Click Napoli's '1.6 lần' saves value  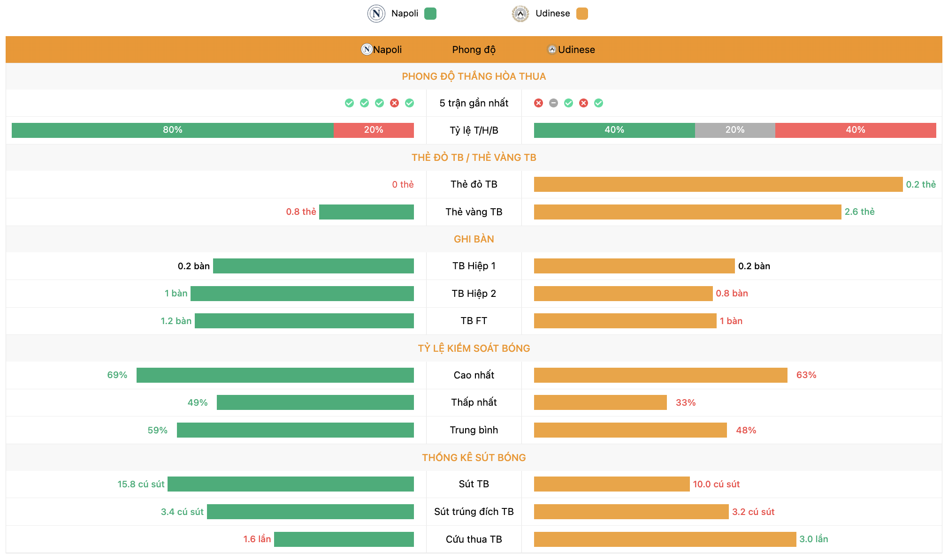click(x=257, y=539)
